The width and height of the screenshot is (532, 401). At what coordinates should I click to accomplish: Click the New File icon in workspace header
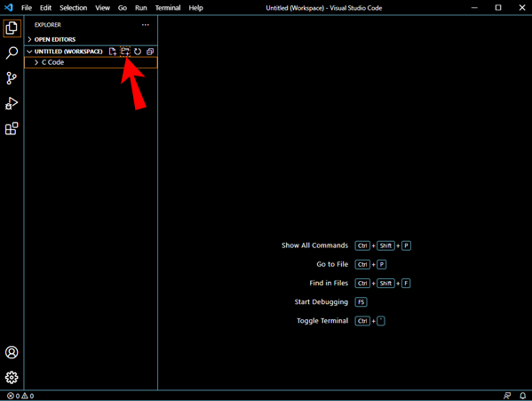(112, 52)
